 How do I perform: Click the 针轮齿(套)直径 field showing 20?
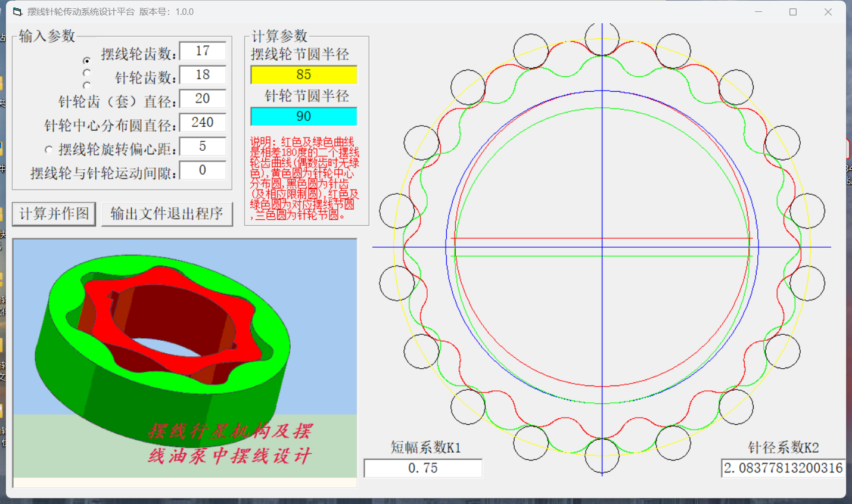(203, 99)
